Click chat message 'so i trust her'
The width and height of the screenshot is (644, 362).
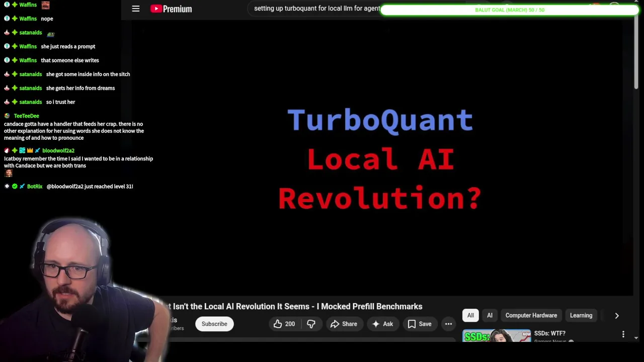point(60,102)
